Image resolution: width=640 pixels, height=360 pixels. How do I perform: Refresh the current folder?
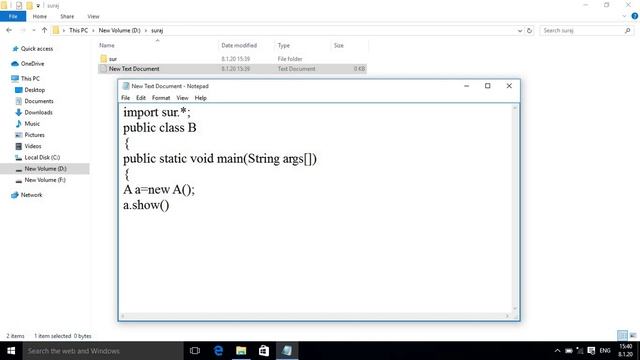529,31
